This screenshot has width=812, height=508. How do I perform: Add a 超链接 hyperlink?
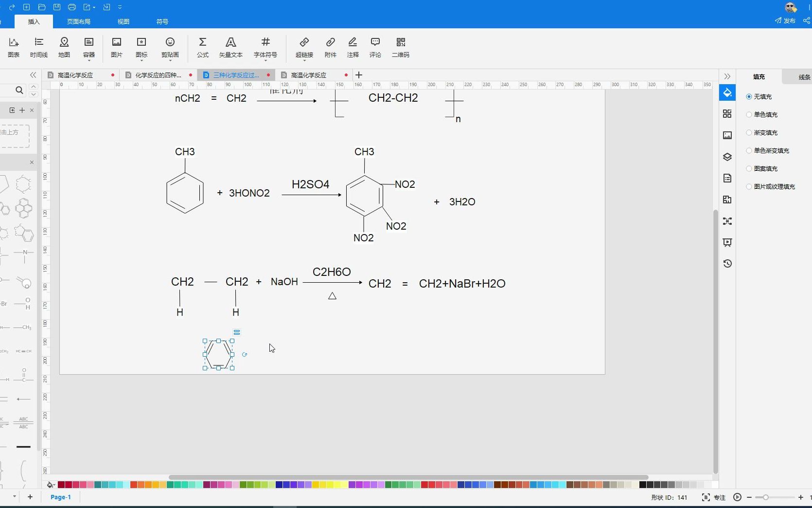point(304,48)
